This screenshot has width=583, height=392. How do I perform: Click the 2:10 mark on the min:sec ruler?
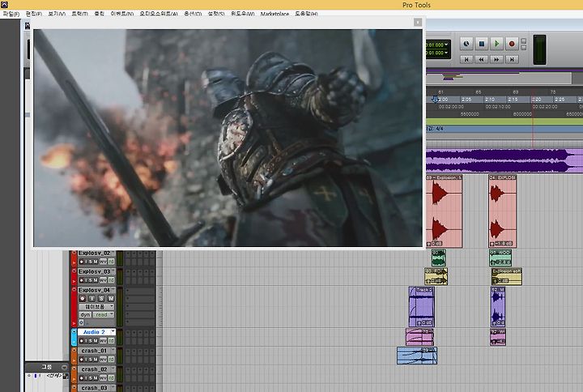(490, 100)
